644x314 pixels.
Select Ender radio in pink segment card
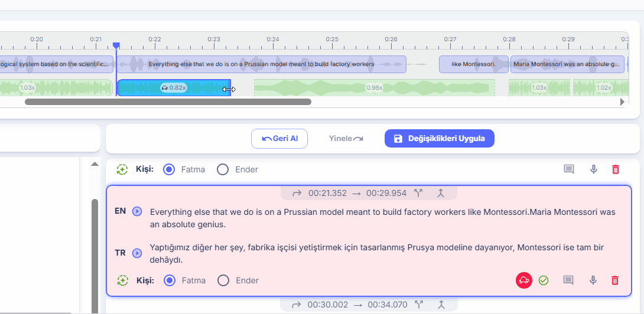click(x=223, y=280)
